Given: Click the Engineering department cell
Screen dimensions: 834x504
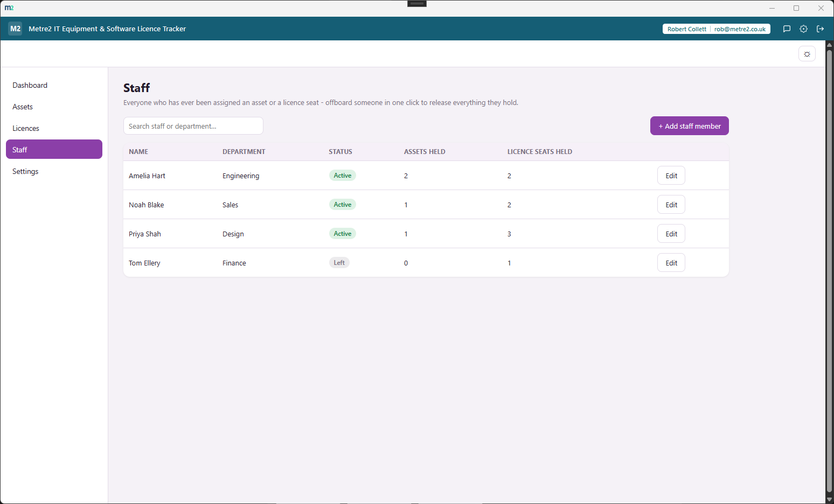Looking at the screenshot, I should (241, 176).
